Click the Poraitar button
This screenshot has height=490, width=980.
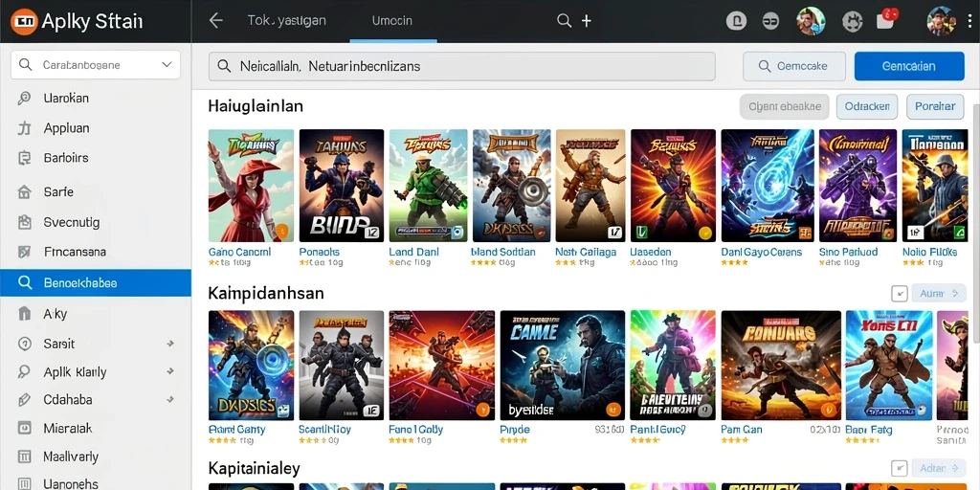pyautogui.click(x=935, y=107)
